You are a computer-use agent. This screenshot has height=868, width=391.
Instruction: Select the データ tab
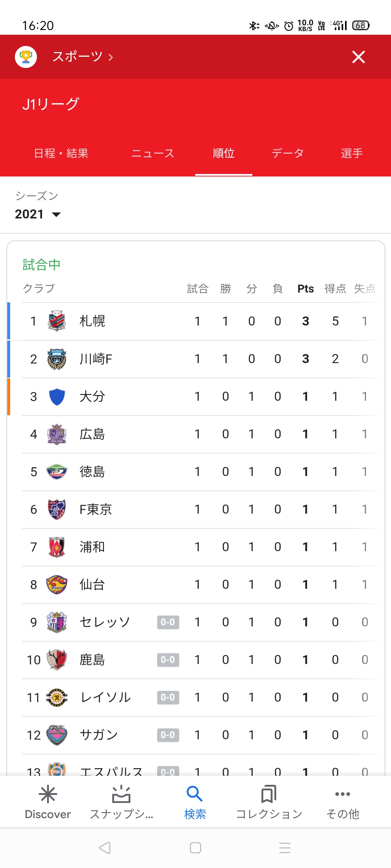tap(288, 153)
